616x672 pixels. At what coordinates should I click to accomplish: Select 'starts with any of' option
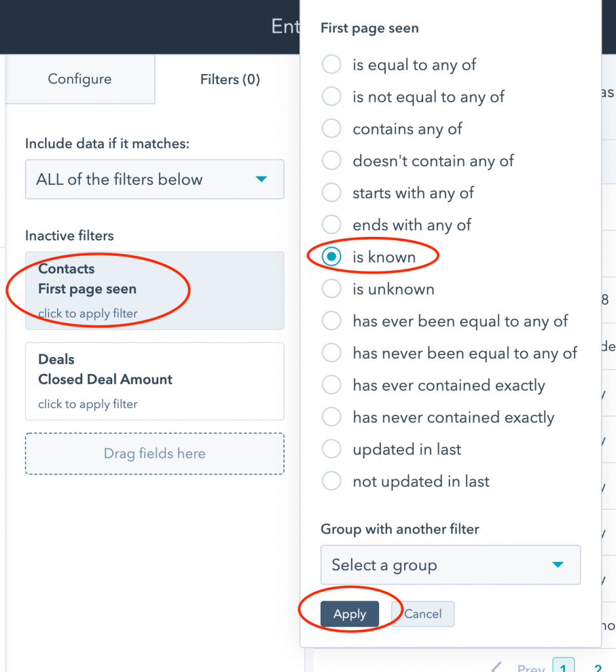pyautogui.click(x=332, y=193)
